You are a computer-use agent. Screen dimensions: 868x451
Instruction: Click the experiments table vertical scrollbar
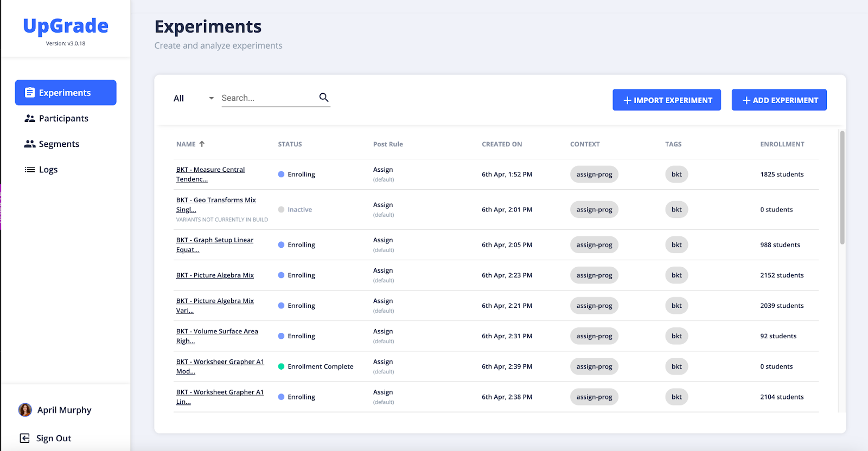point(842,188)
